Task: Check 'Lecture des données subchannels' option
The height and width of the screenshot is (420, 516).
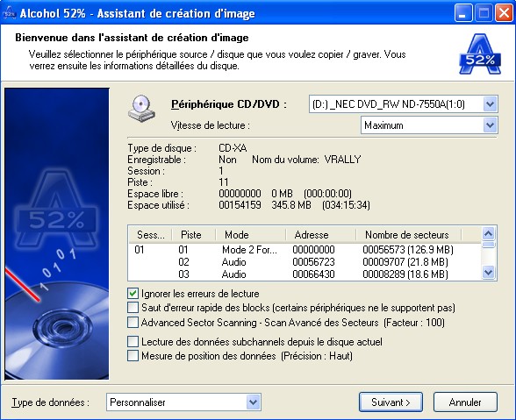Action: tap(133, 342)
